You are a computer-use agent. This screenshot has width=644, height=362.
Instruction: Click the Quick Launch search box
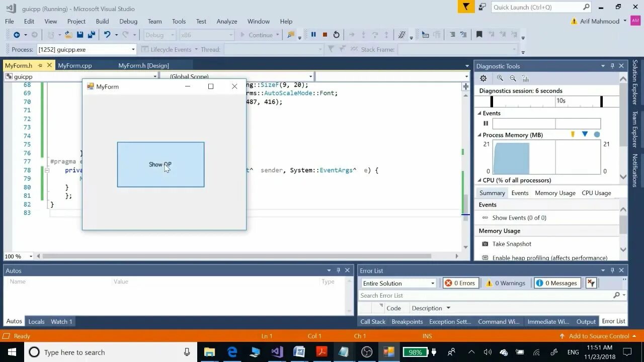click(x=541, y=7)
